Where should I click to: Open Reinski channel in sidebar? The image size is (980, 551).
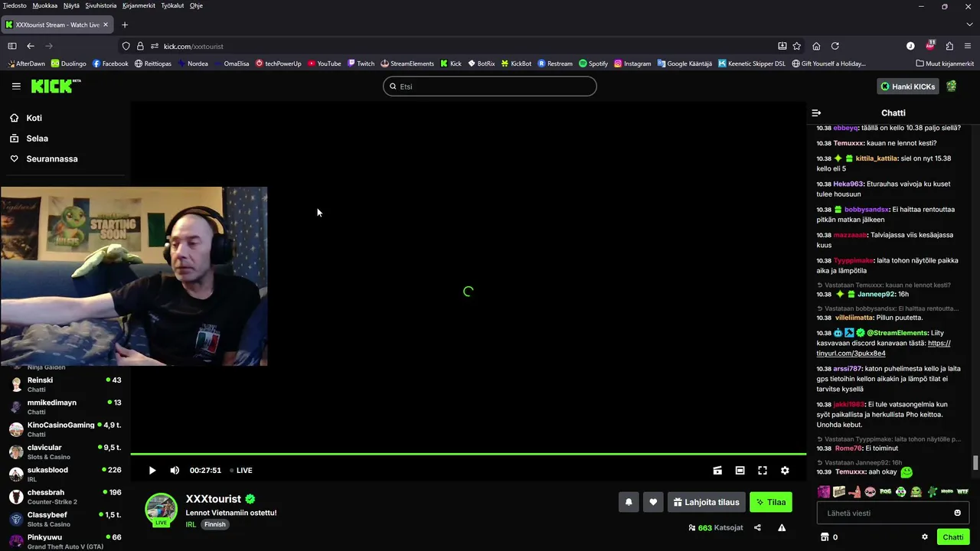tap(65, 384)
